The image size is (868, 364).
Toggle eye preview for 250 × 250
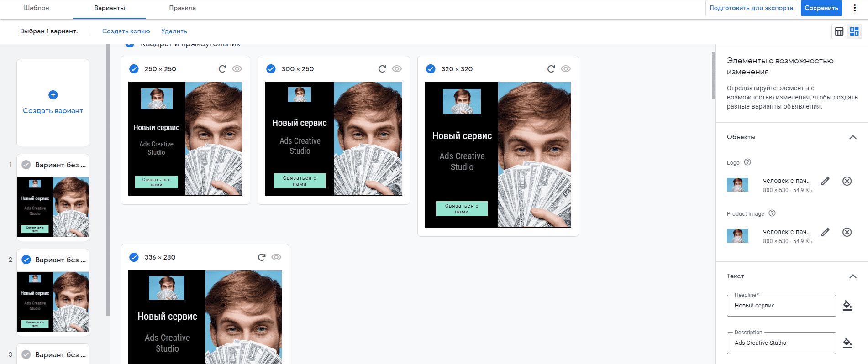[x=237, y=69]
